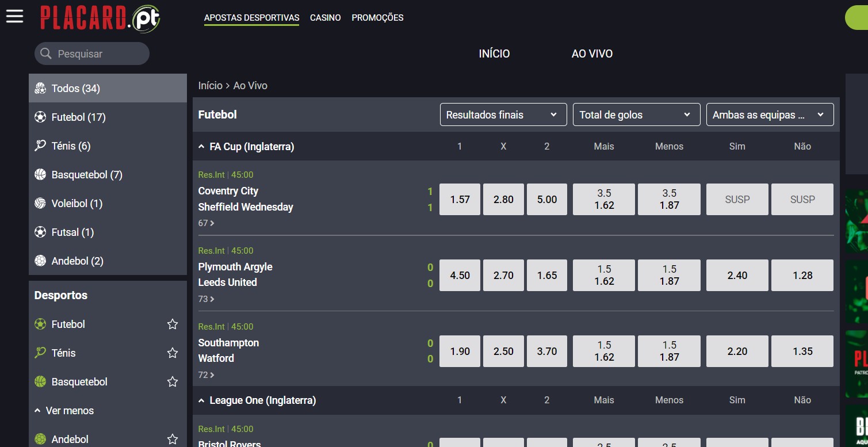Select Mais 1.5 goals for Southampton match
This screenshot has width=868, height=447.
click(x=604, y=351)
